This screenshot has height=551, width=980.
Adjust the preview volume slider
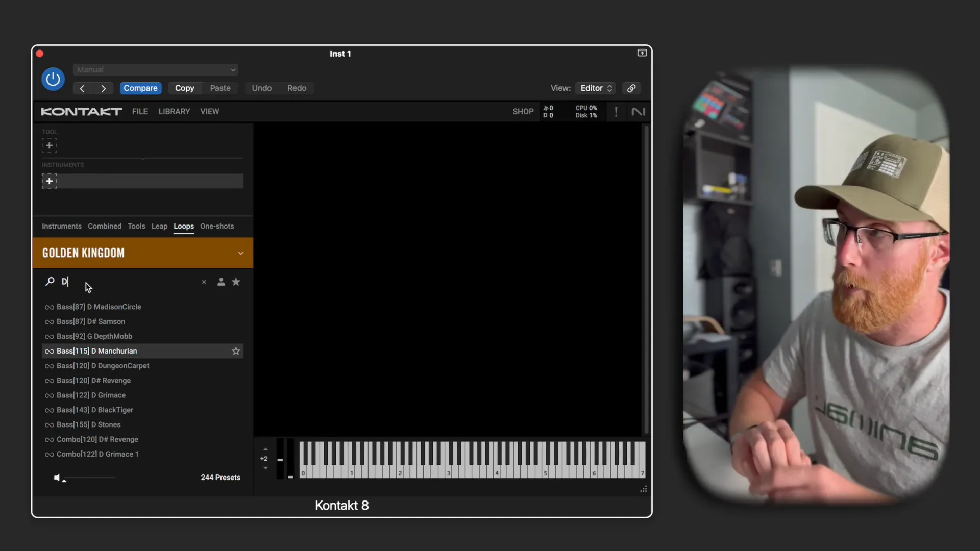pyautogui.click(x=90, y=478)
